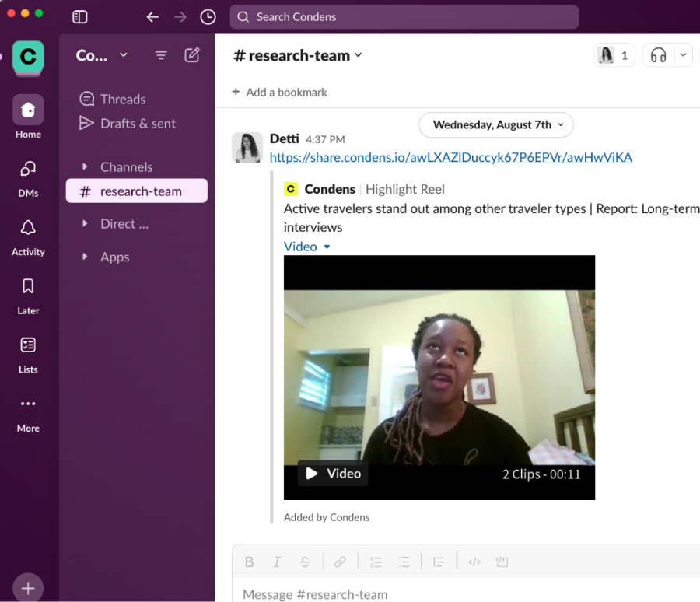Play the Highlight Reel video

coord(332,473)
